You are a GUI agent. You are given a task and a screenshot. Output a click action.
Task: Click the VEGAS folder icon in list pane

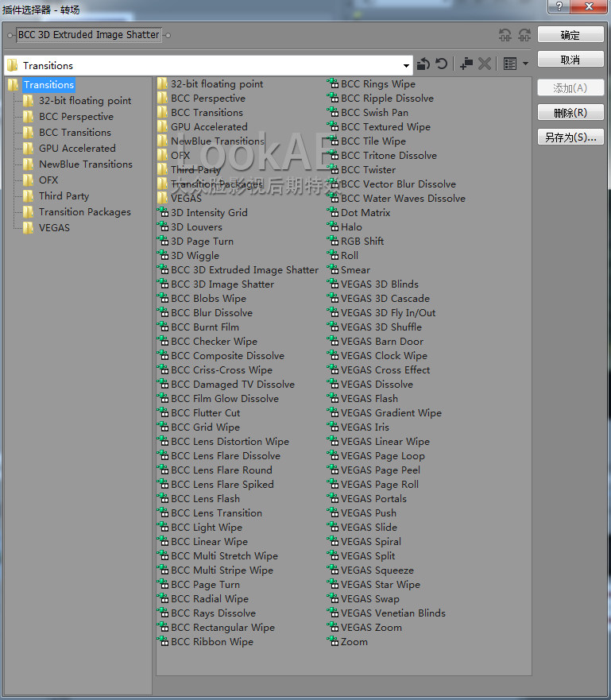click(x=162, y=198)
